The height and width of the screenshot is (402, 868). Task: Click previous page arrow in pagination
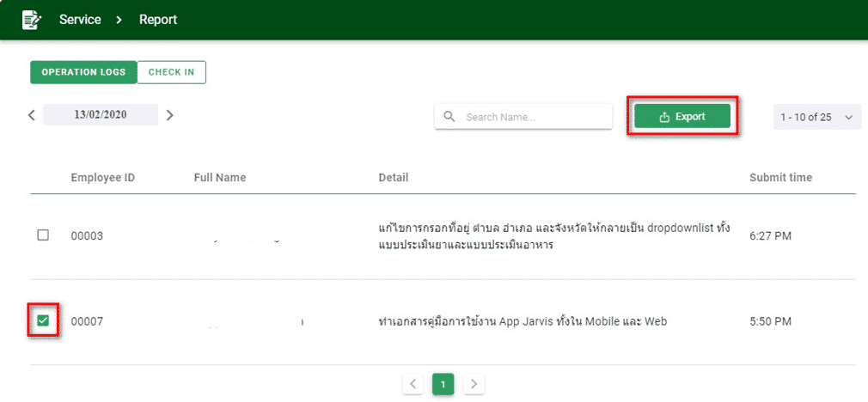(x=413, y=384)
